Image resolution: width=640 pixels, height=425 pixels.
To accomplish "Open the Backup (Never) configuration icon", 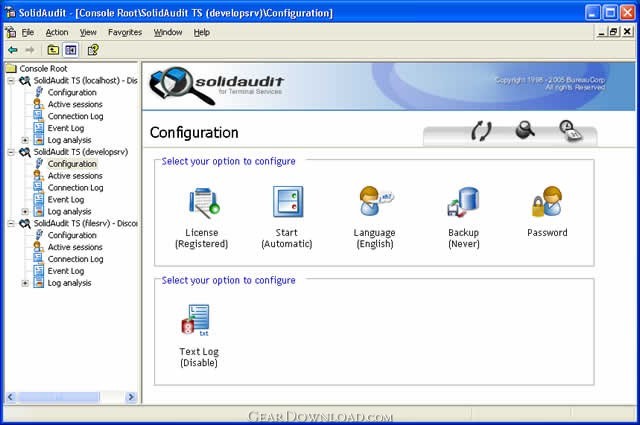I will [463, 202].
